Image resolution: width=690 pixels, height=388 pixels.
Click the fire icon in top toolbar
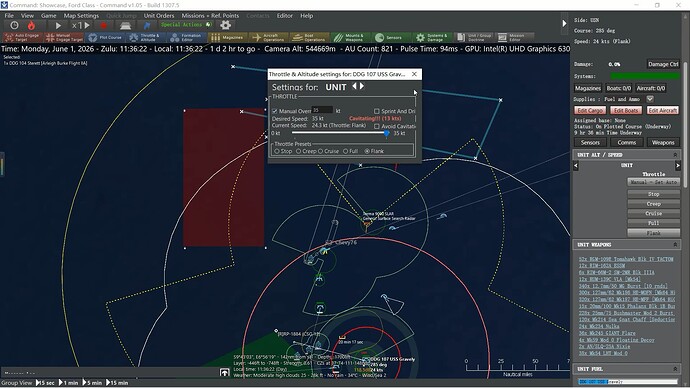[31, 26]
